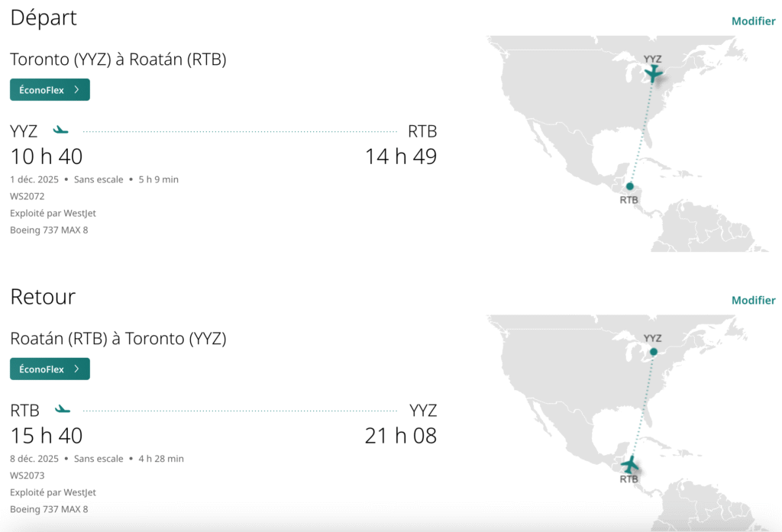Click Modifier link for the Départ flight
This screenshot has width=782, height=532.
(753, 21)
